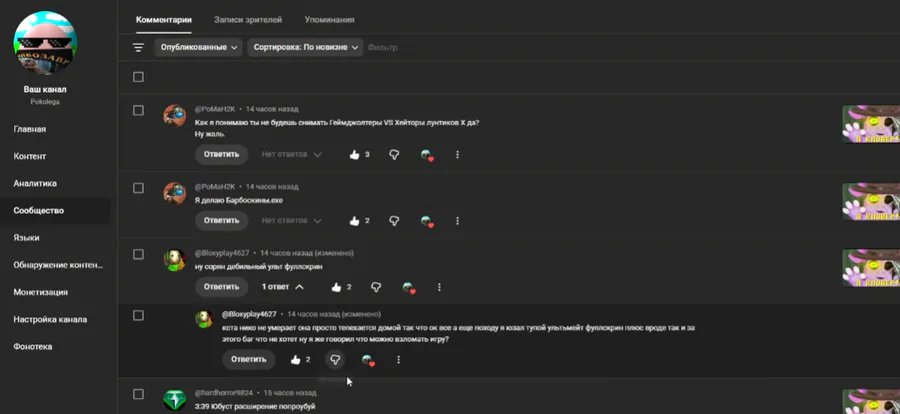This screenshot has width=900, height=414.
Task: Click 'Ответить' on the Bloxyplay4627 reply
Action: pos(249,359)
